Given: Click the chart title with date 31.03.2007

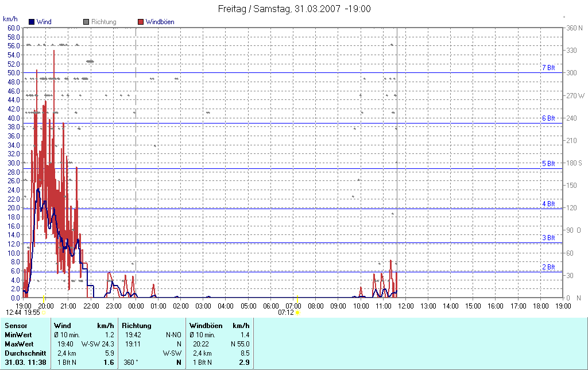Looking at the screenshot, I should point(294,9).
